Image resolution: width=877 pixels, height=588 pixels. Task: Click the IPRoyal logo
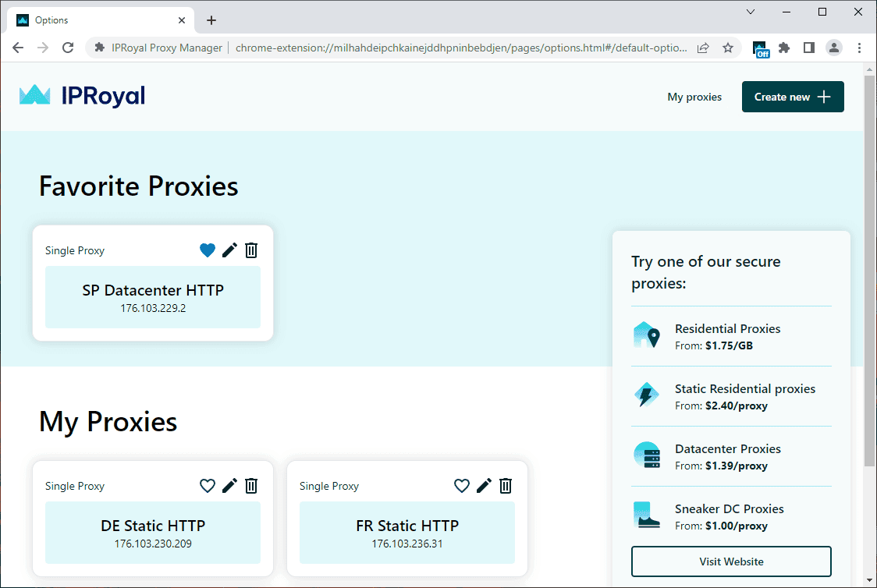click(82, 96)
